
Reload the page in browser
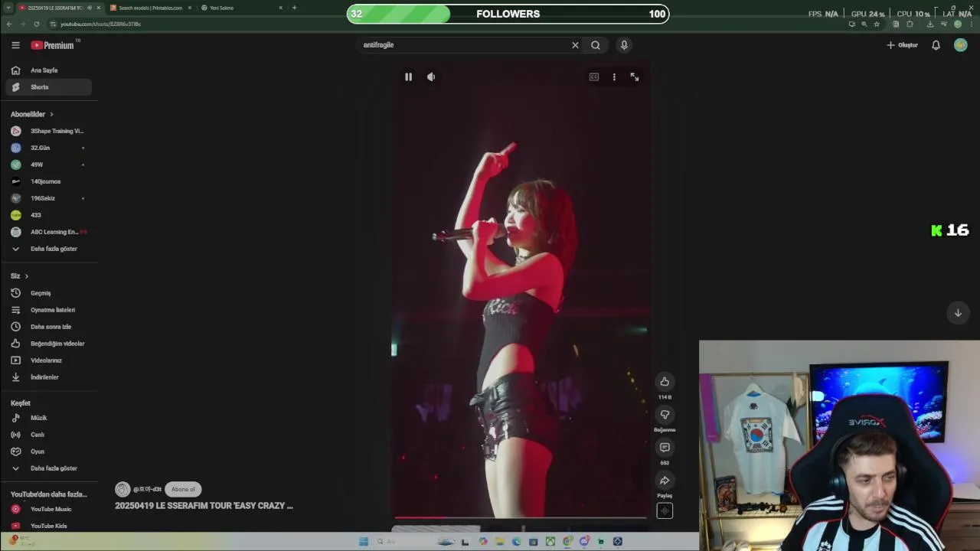(x=36, y=24)
